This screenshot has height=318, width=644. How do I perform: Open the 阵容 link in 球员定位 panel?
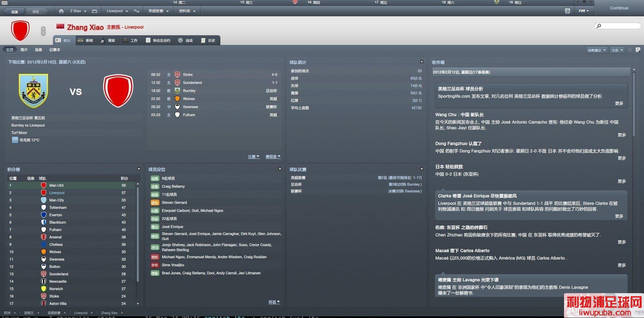coord(274,302)
